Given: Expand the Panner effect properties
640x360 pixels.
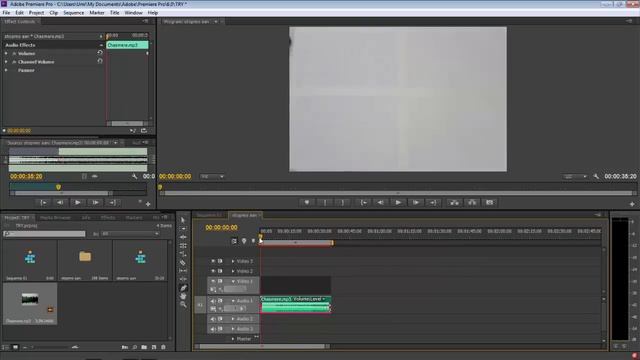Looking at the screenshot, I should [6, 70].
